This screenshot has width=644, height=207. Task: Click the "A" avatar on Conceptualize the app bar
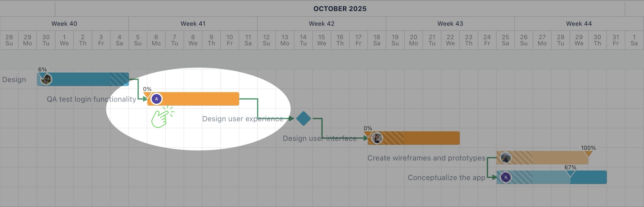[x=506, y=177]
